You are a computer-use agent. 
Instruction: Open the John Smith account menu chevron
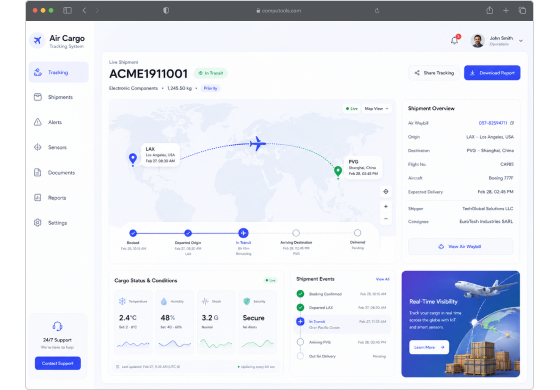coord(521,41)
